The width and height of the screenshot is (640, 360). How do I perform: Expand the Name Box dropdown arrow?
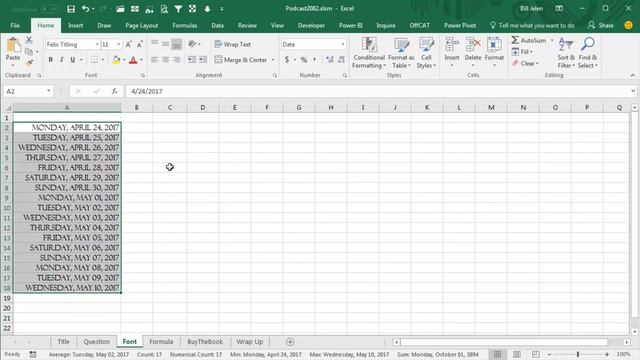49,91
